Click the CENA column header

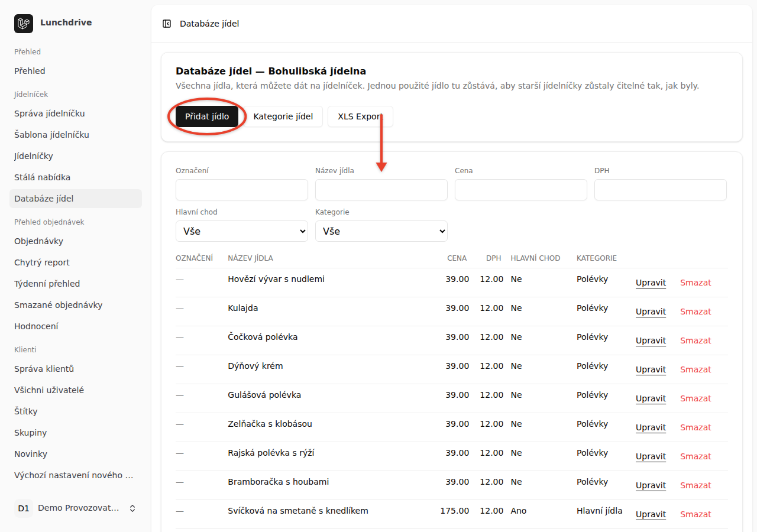point(457,258)
